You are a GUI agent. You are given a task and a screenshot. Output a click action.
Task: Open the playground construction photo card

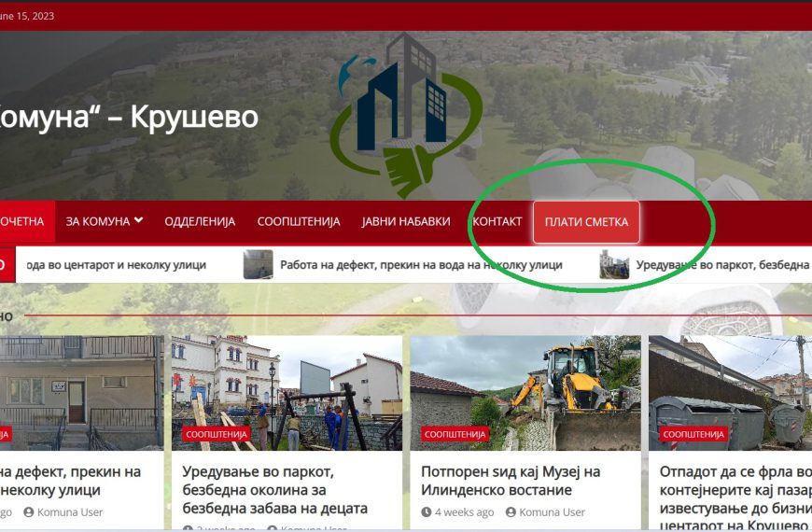click(x=287, y=393)
